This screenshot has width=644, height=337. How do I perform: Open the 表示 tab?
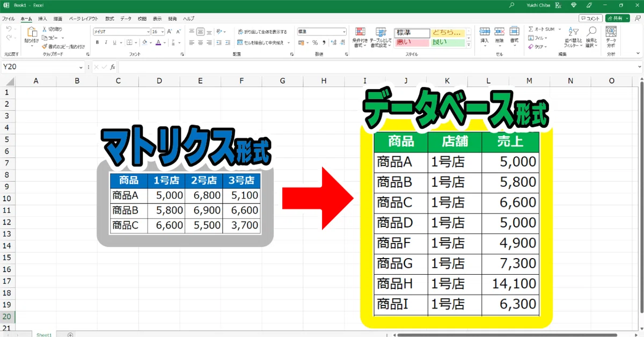(x=157, y=18)
